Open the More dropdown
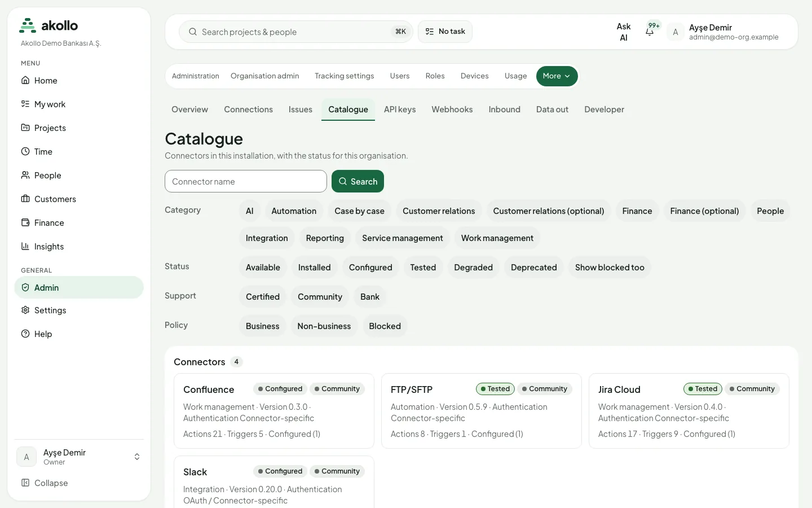 point(557,76)
